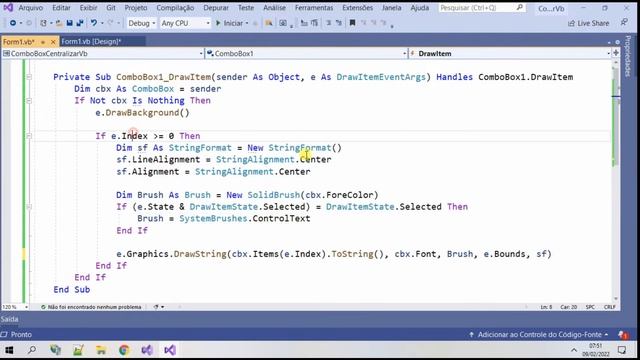Viewport: 640px width, 360px height.
Task: Open the dropdown arrow beside Iniciar
Action: [247, 23]
